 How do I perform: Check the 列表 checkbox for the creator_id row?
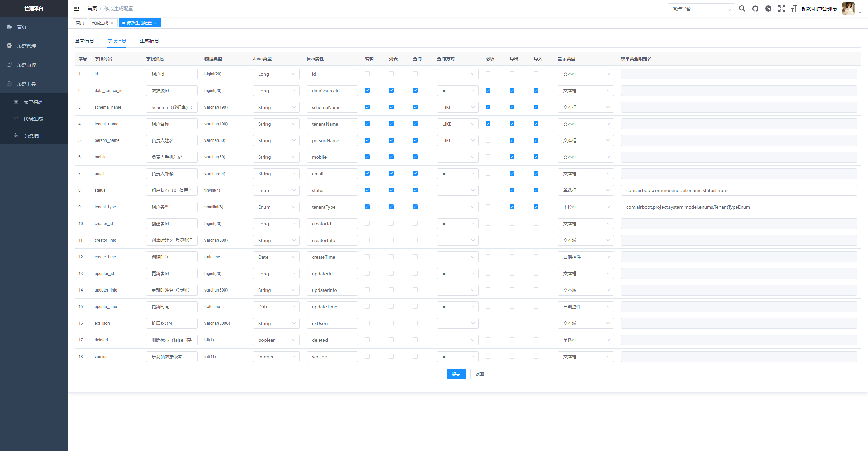391,223
